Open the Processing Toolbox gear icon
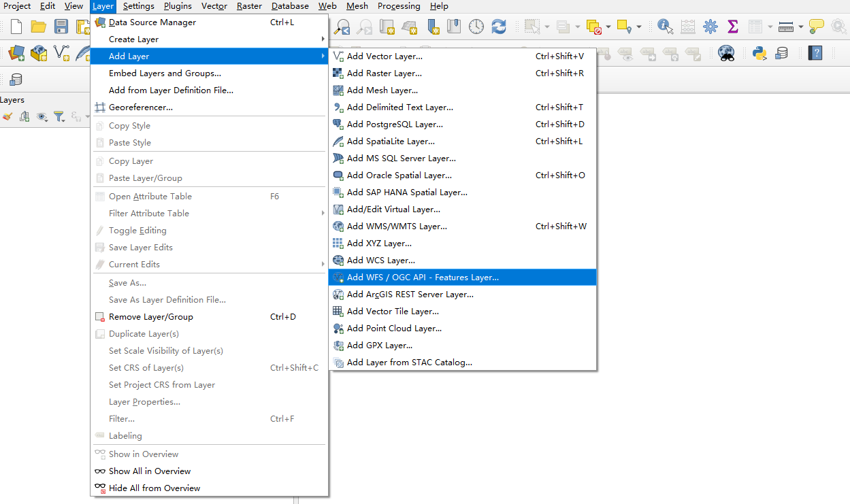The image size is (850, 504). click(x=710, y=27)
